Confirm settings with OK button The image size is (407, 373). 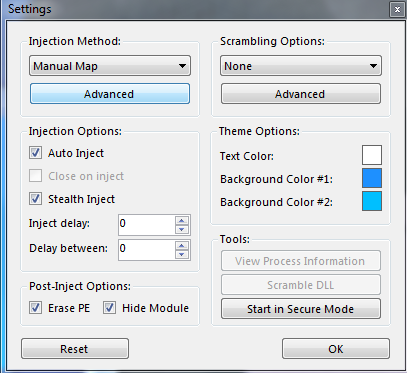(336, 349)
